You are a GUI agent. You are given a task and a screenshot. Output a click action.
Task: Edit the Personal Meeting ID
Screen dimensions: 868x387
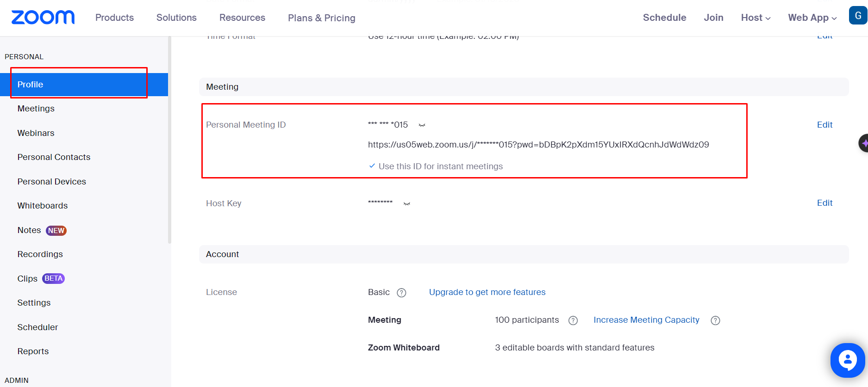[824, 125]
